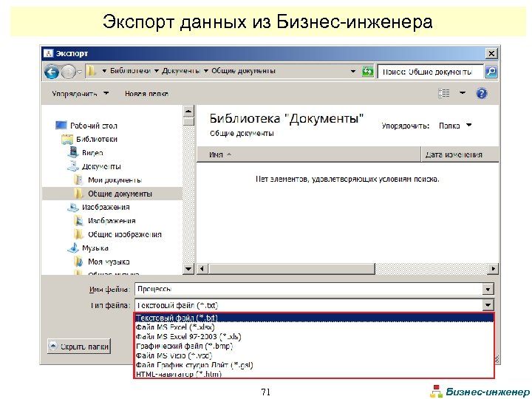Click Общие документы in the address breadcrumb
532x399 pixels.
tap(243, 71)
